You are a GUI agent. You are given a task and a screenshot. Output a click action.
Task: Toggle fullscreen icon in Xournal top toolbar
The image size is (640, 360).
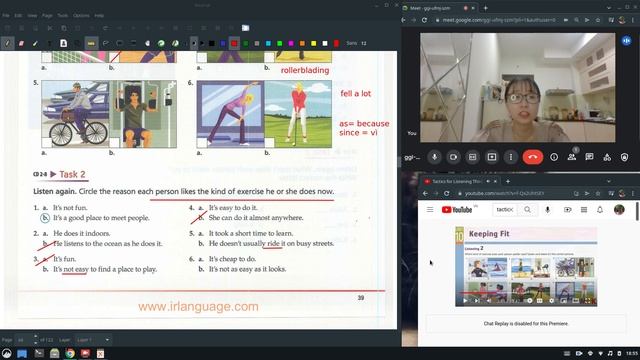(x=245, y=28)
